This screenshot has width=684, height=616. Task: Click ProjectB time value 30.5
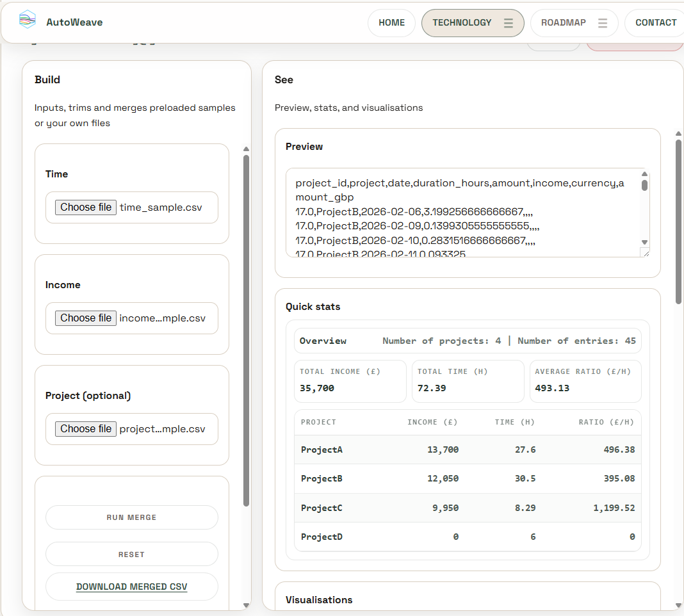525,478
